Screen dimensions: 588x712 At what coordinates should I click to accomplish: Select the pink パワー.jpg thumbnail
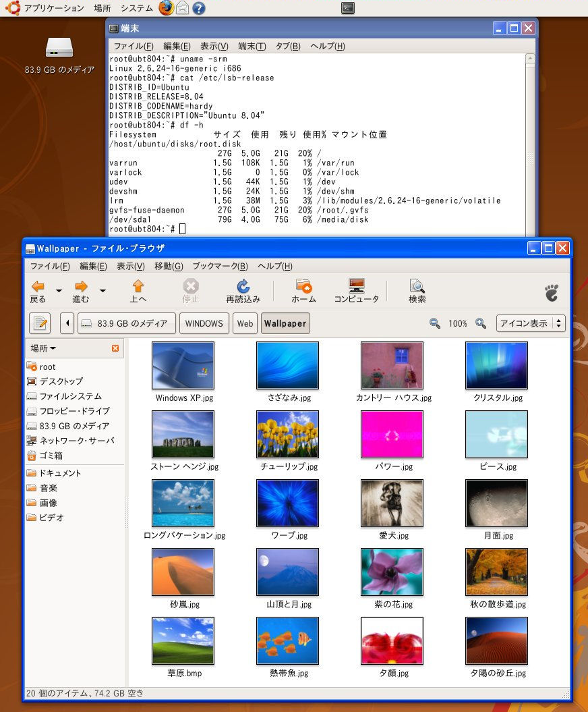[x=392, y=434]
